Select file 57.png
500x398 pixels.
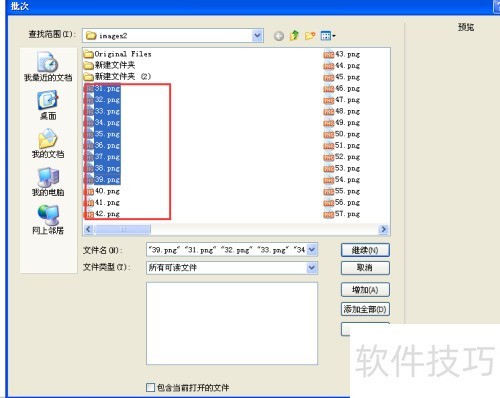click(x=342, y=214)
